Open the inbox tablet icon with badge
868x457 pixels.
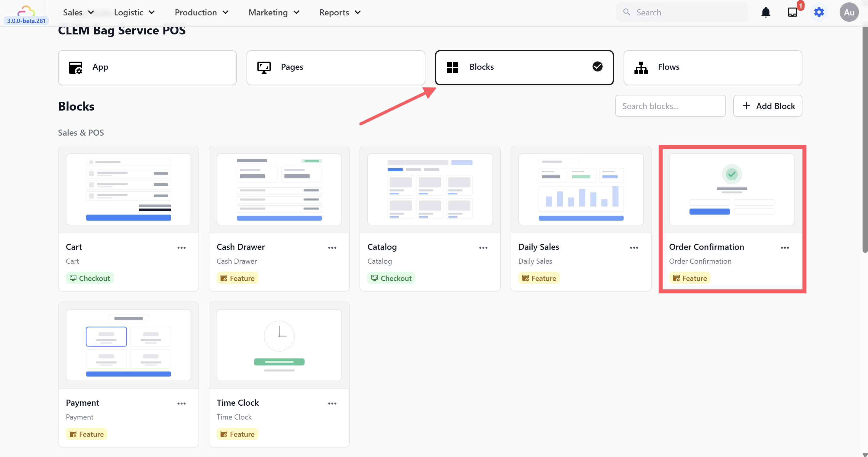[x=792, y=12]
